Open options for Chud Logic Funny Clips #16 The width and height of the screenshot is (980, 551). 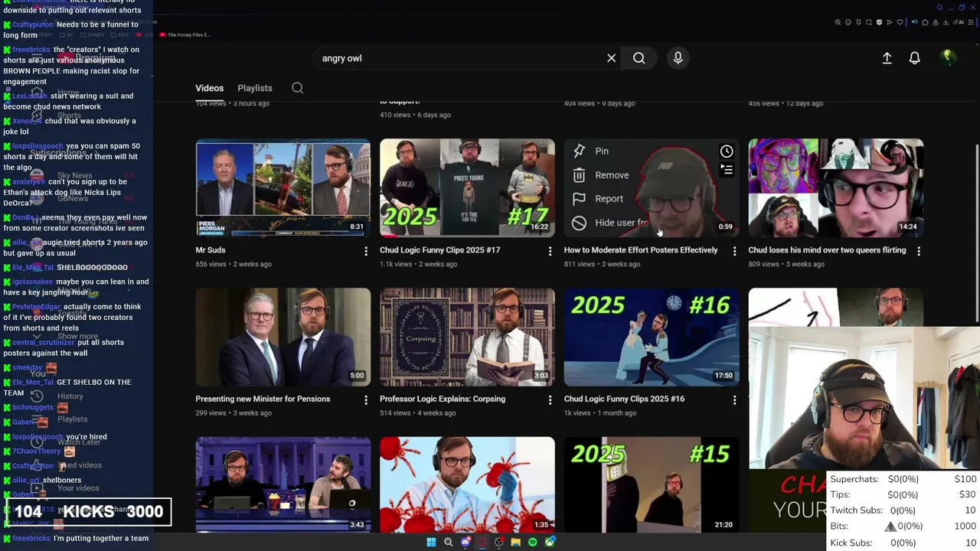[x=734, y=399]
